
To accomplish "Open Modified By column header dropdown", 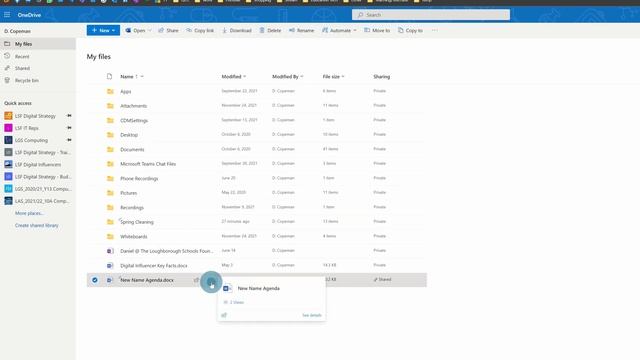I will 287,76.
